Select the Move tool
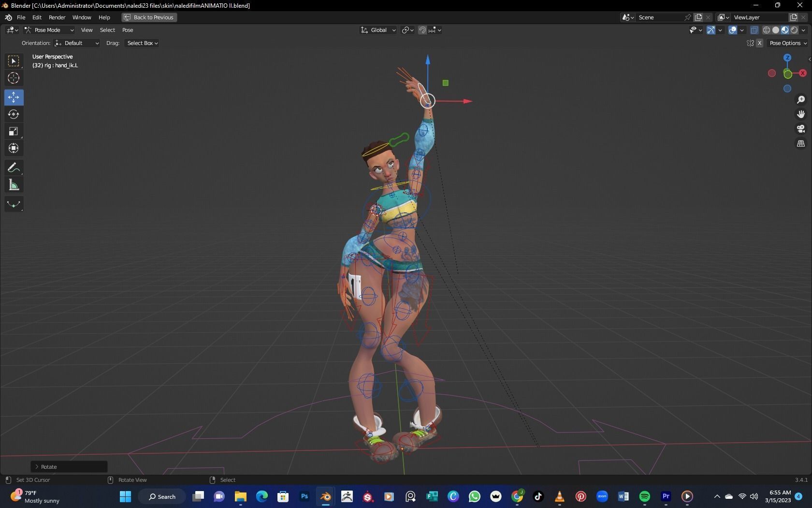This screenshot has height=508, width=812. click(14, 97)
